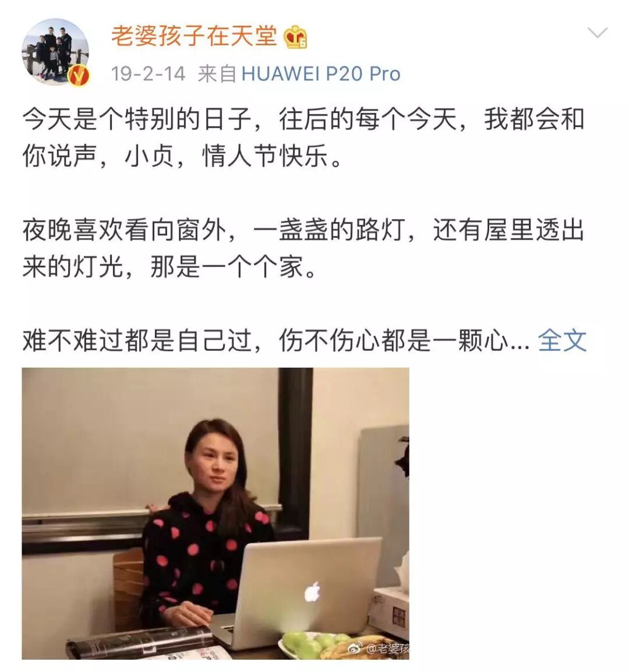The image size is (629, 672).
Task: Click the crown membership icon beside username
Action: [295, 37]
